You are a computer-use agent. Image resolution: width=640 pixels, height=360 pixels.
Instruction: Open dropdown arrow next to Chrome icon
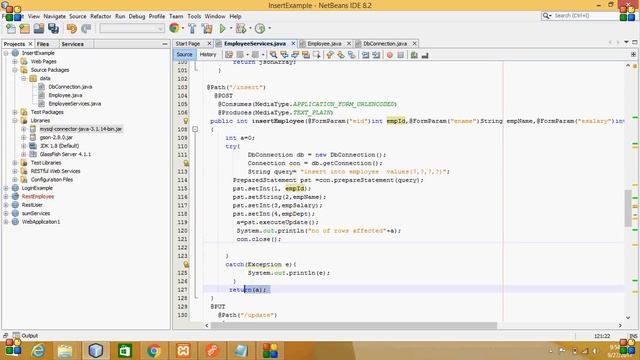pyautogui.click(x=182, y=29)
